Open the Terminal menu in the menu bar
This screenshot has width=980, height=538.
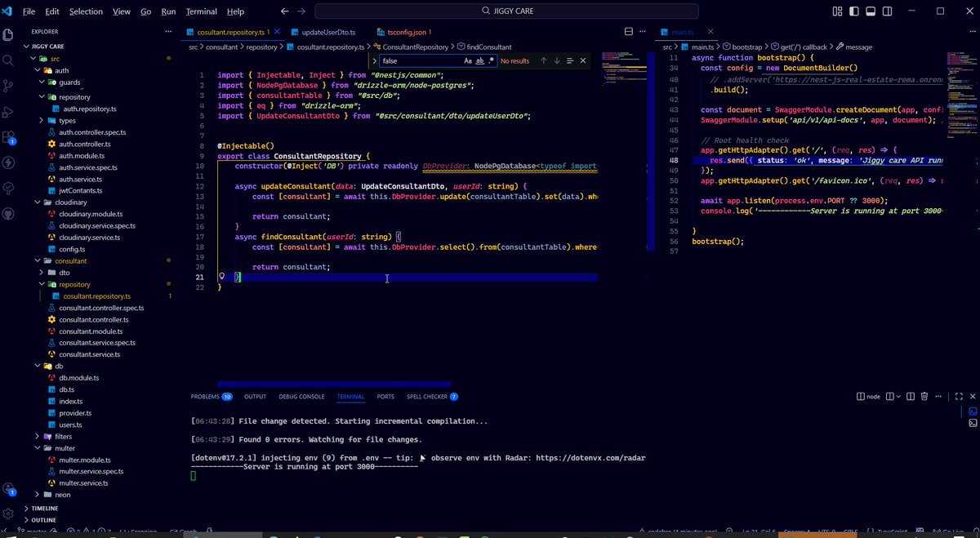pos(201,11)
